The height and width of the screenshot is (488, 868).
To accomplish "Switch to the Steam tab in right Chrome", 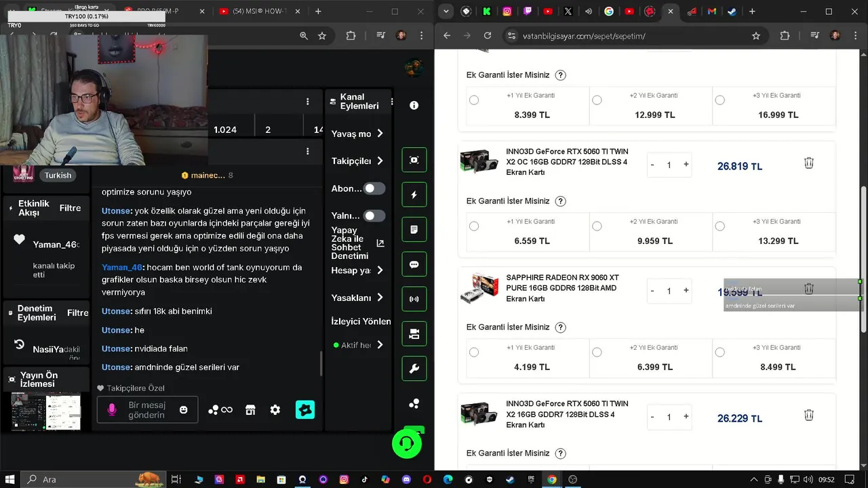I will (x=732, y=12).
